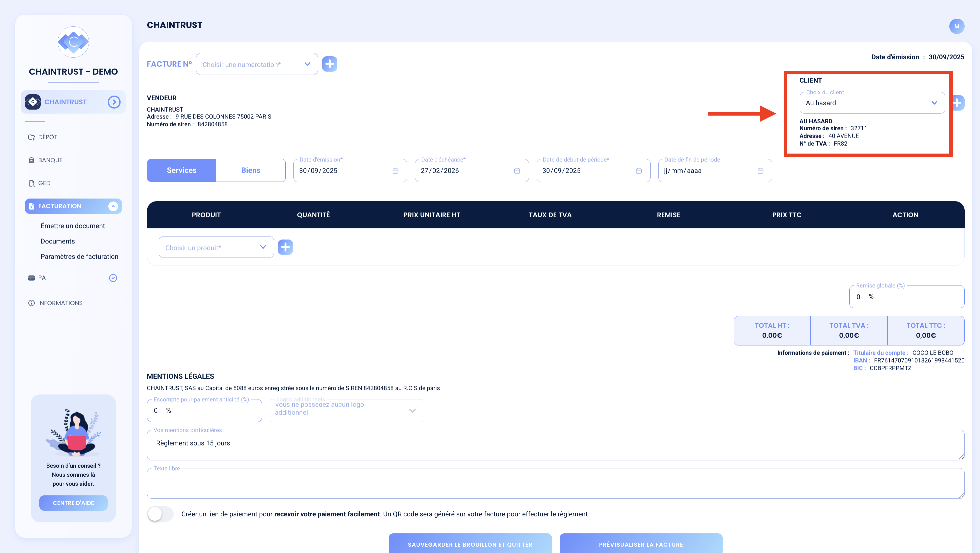Viewport: 980px width, 553px height.
Task: Click the DÉPÔT sidebar icon
Action: [x=32, y=137]
